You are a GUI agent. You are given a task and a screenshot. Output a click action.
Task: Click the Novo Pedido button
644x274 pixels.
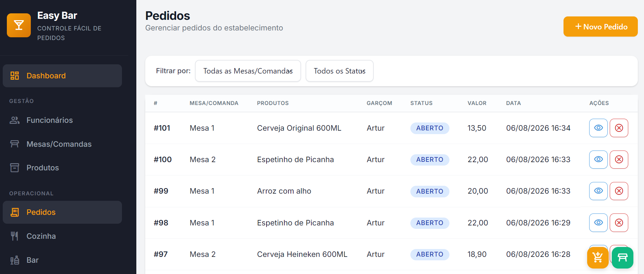600,27
